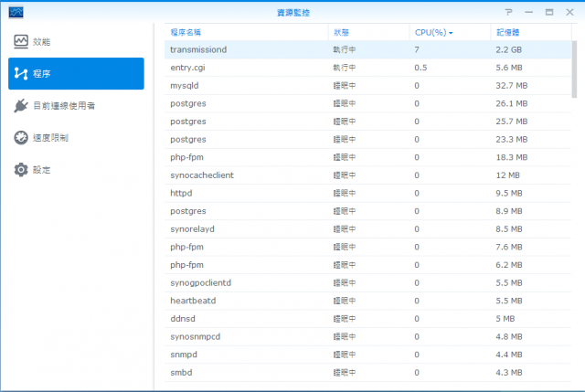This screenshot has height=392, width=585.
Task: Click the 0.5 CPU value for entry.cgi
Action: click(420, 68)
